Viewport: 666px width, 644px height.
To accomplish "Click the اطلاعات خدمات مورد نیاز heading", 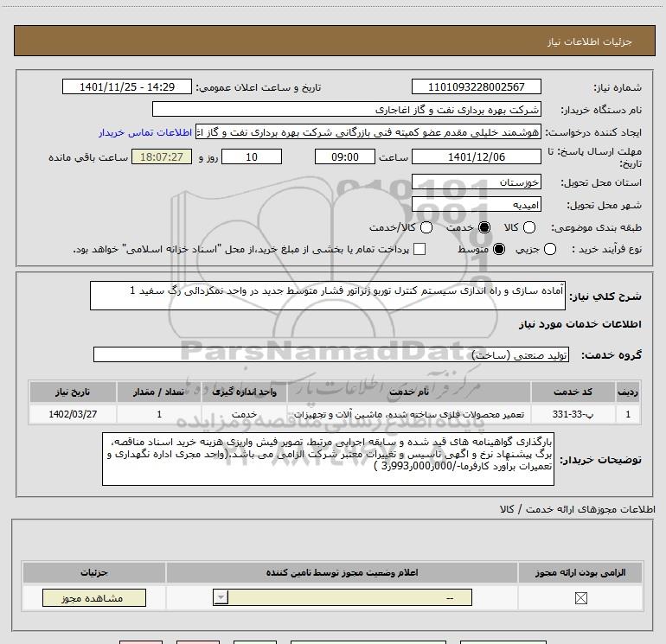I will 580,324.
